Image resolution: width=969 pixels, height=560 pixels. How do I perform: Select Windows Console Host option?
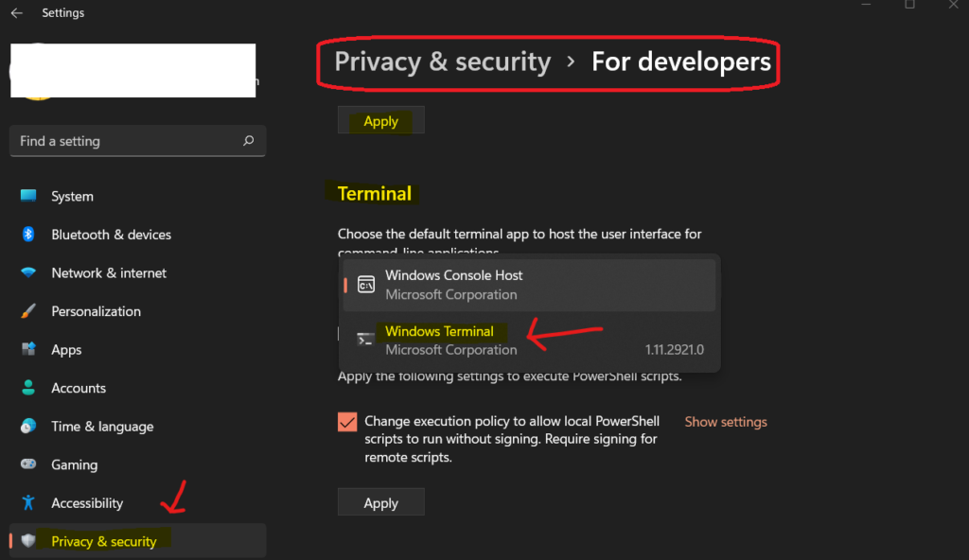click(453, 284)
